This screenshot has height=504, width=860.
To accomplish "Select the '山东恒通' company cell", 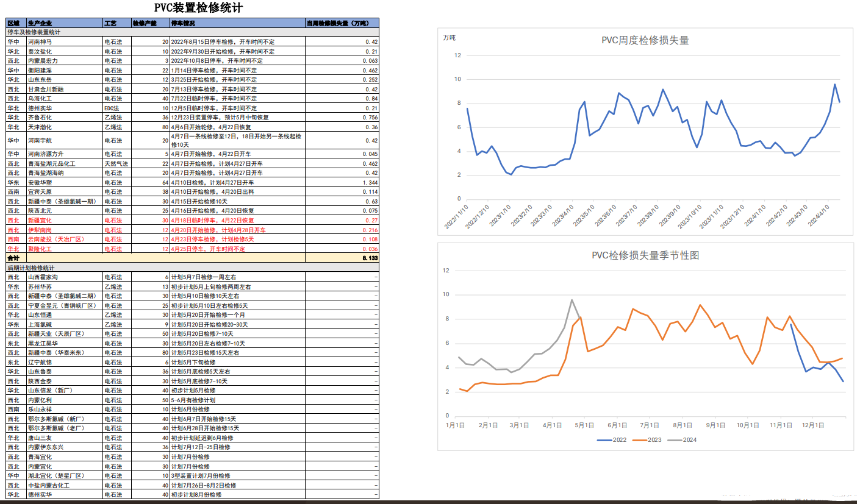I will pos(65,315).
